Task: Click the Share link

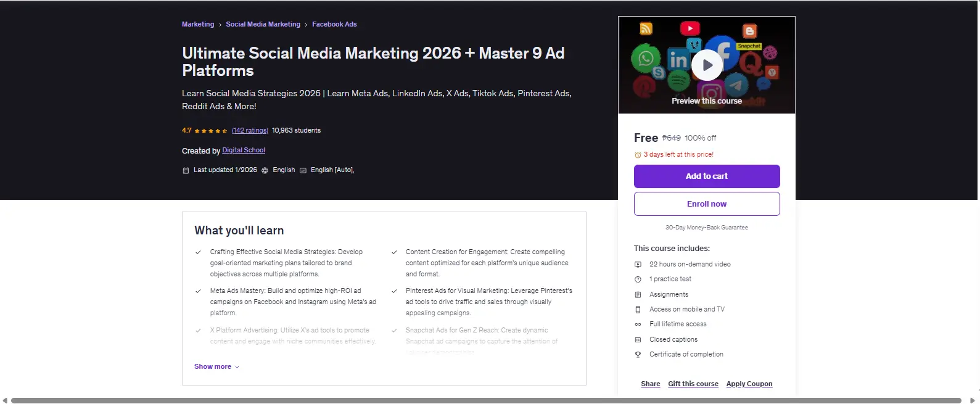Action: click(x=650, y=384)
